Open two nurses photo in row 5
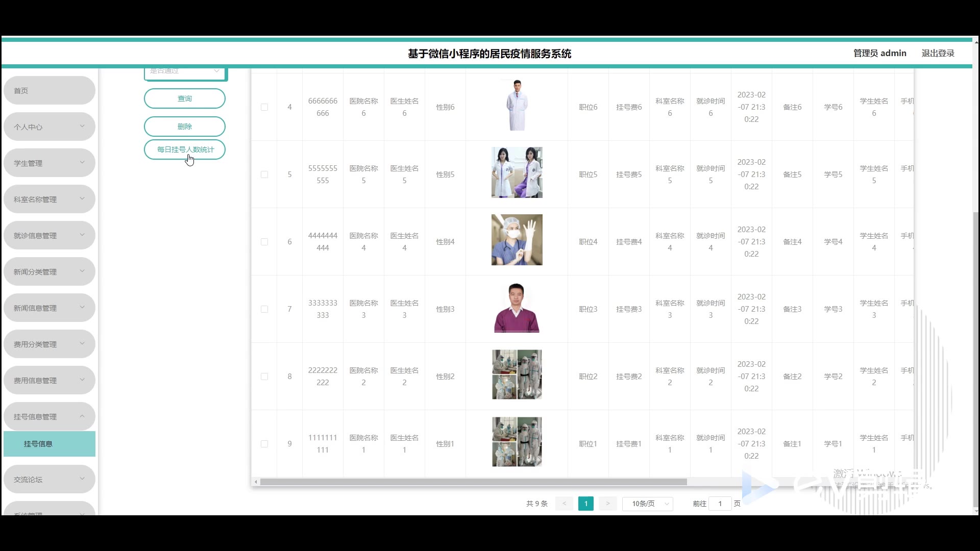Viewport: 980px width, 551px height. click(x=517, y=172)
